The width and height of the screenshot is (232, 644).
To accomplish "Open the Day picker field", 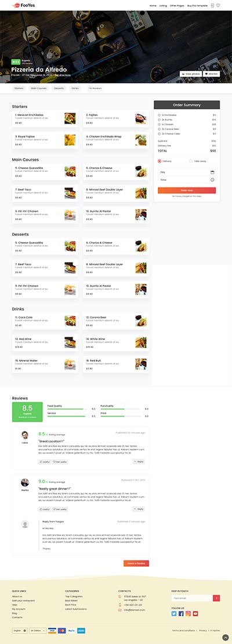I will [x=187, y=172].
